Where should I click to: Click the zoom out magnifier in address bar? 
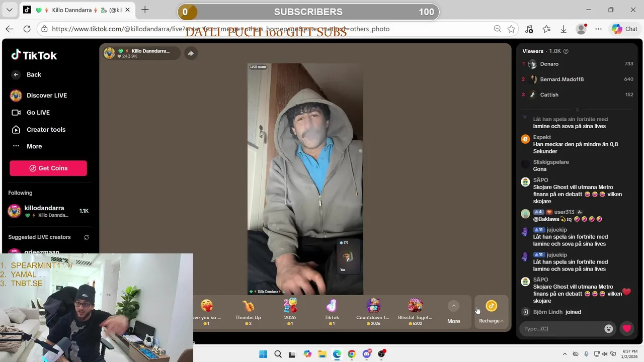point(498,29)
